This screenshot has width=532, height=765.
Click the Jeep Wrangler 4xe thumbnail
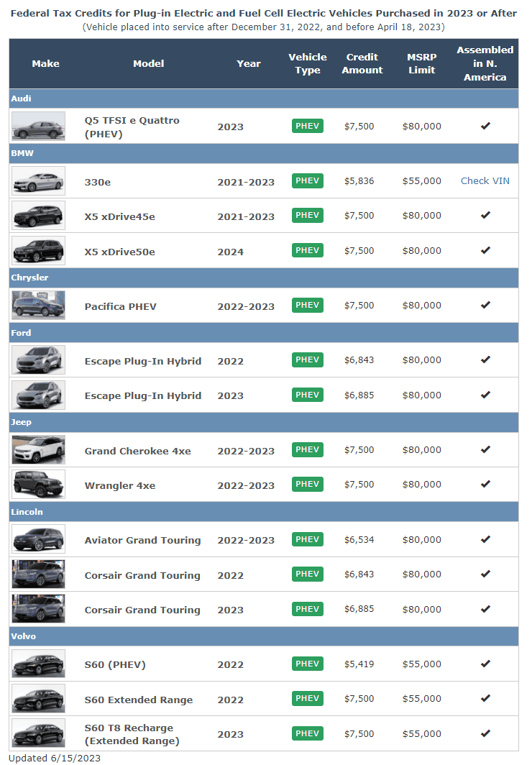(39, 485)
